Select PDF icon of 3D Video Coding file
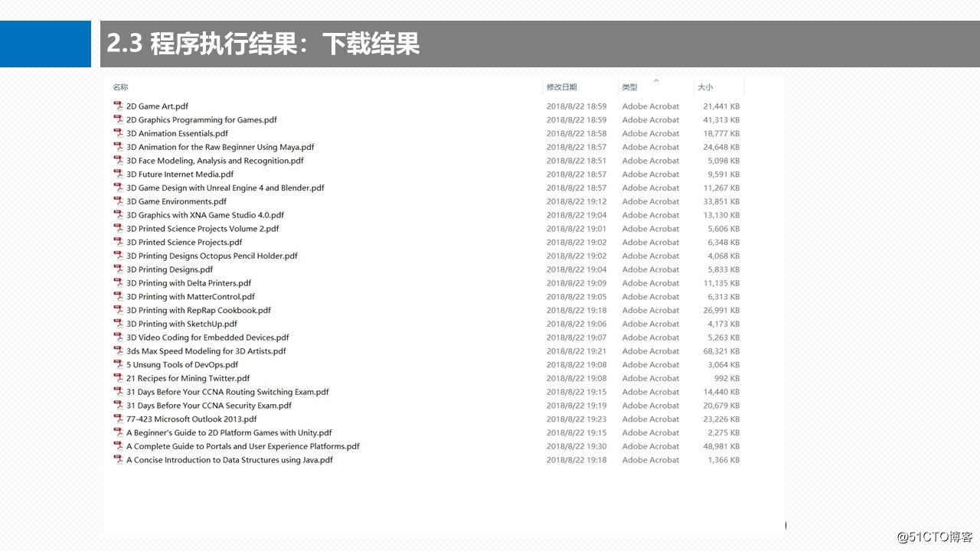 tap(119, 337)
